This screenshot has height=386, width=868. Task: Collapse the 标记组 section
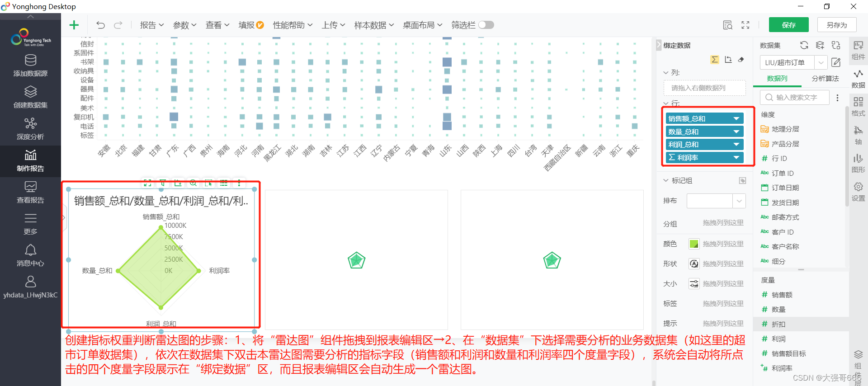click(x=665, y=180)
